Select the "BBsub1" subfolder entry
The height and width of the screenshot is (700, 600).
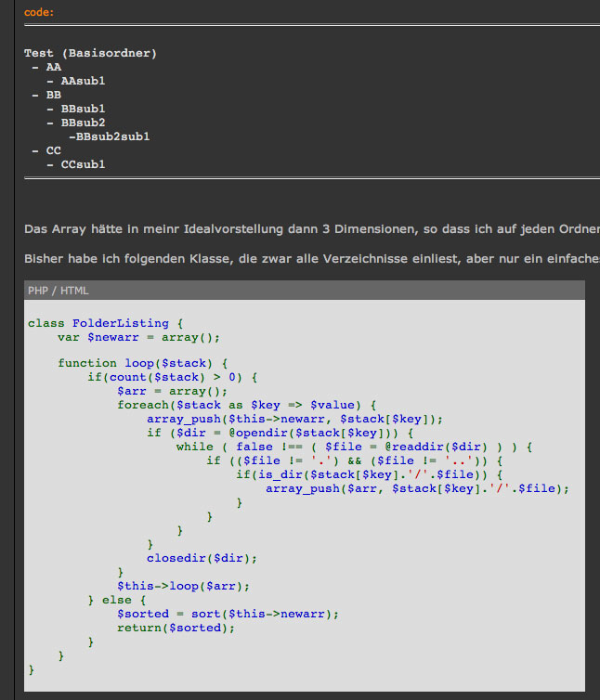tap(83, 109)
